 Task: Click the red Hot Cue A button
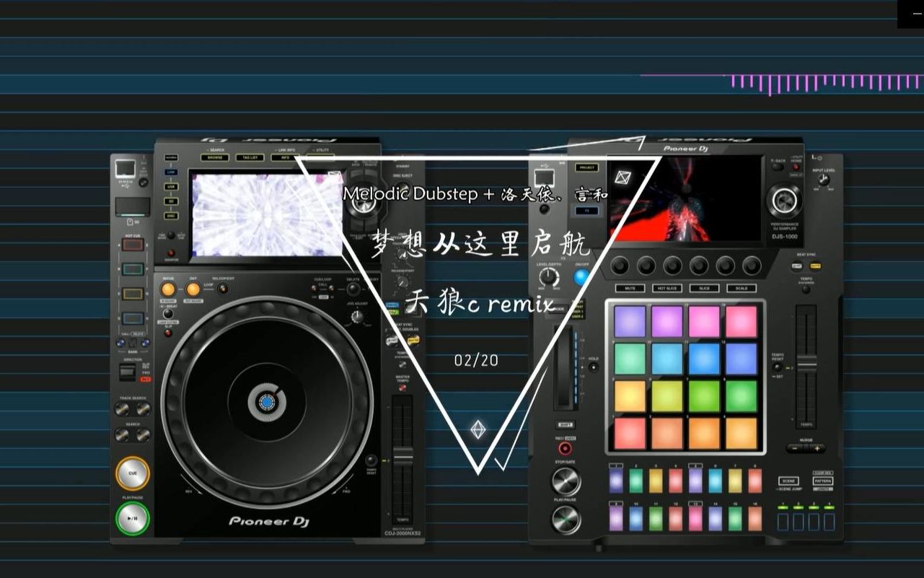(133, 245)
